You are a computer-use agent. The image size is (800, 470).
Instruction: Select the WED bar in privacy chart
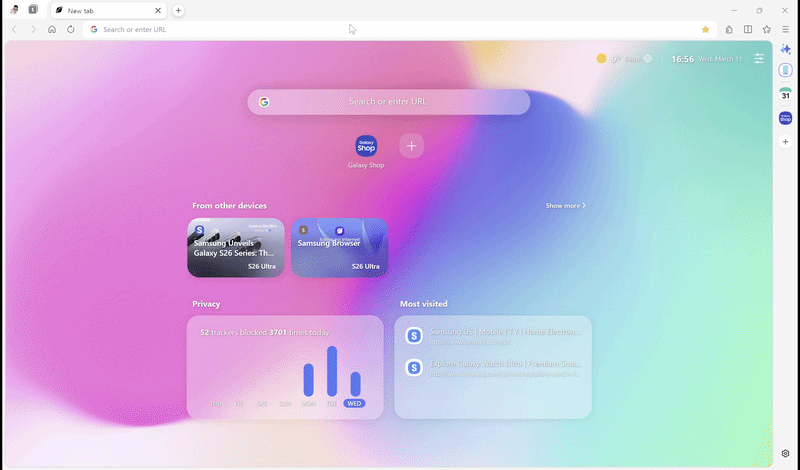(x=355, y=385)
